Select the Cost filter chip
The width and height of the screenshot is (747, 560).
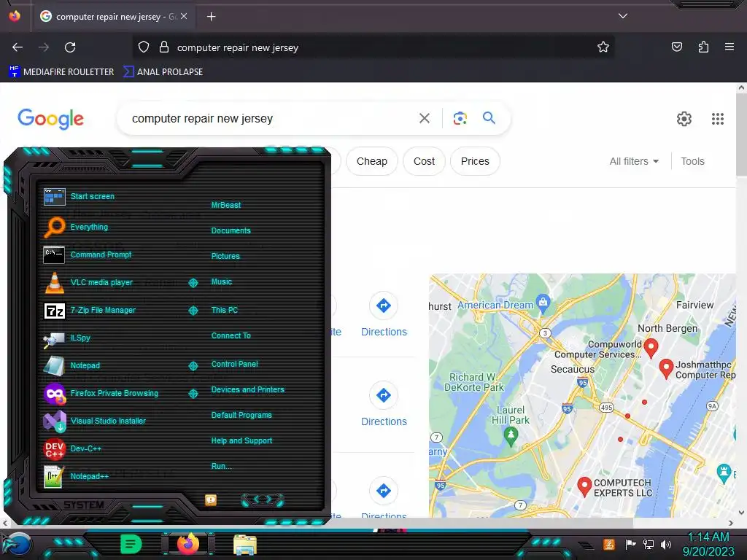pyautogui.click(x=424, y=161)
